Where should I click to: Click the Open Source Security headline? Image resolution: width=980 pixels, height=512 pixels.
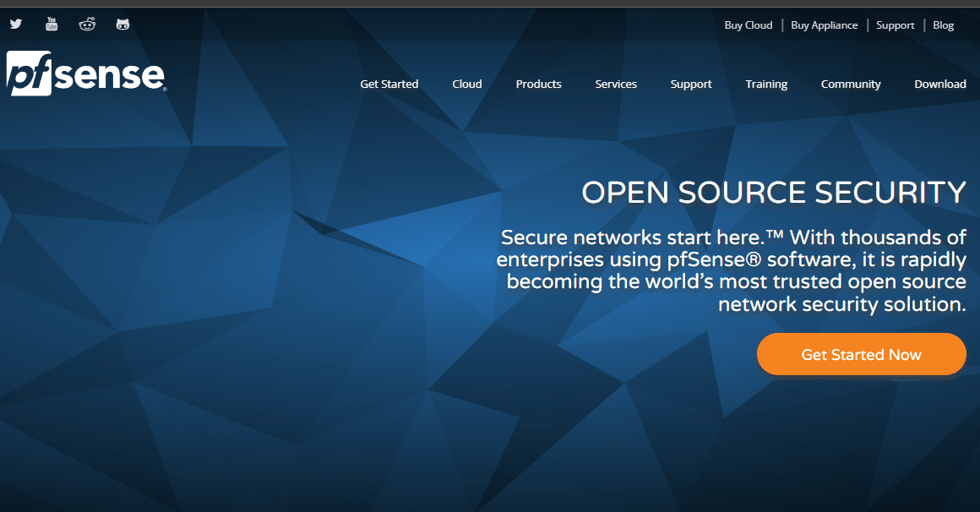773,193
